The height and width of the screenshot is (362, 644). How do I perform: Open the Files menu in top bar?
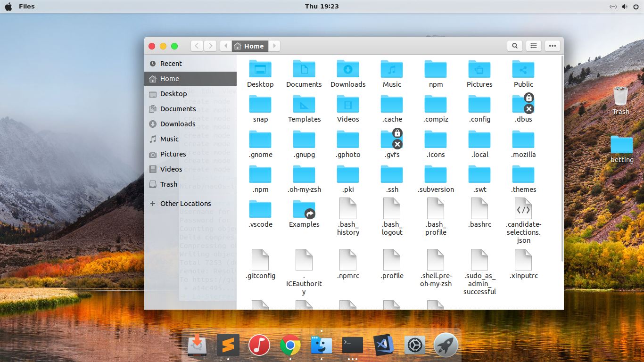(x=27, y=6)
